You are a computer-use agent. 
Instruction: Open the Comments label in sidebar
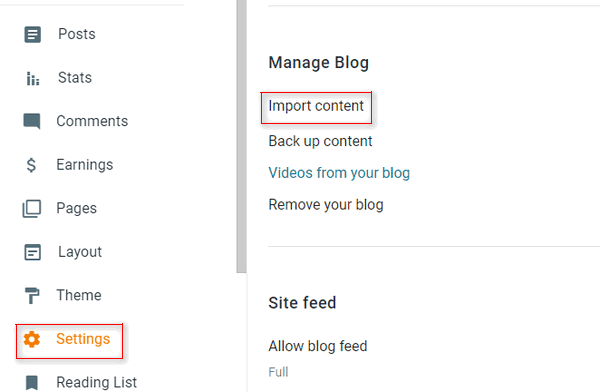tap(92, 121)
